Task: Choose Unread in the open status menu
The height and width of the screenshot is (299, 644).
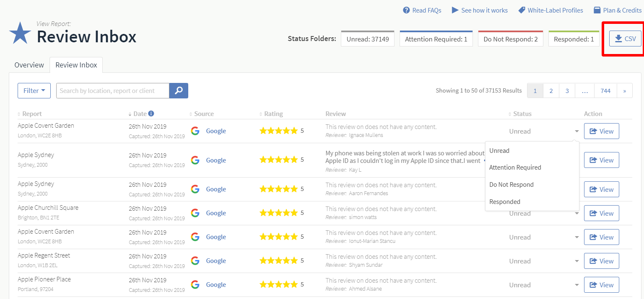Action: (532, 150)
